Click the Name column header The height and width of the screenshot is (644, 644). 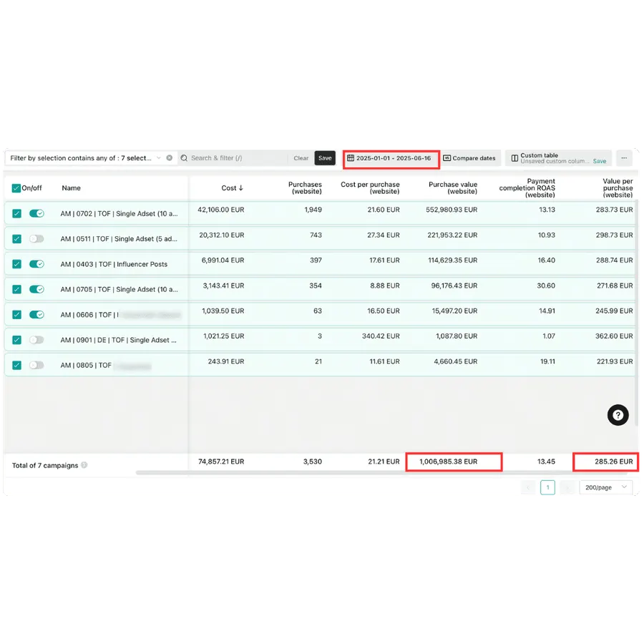71,187
